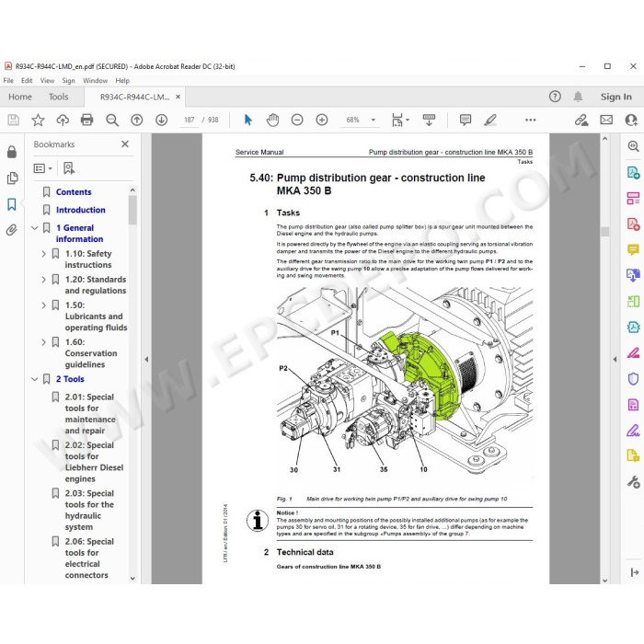Switch to the Tools tab

point(58,97)
